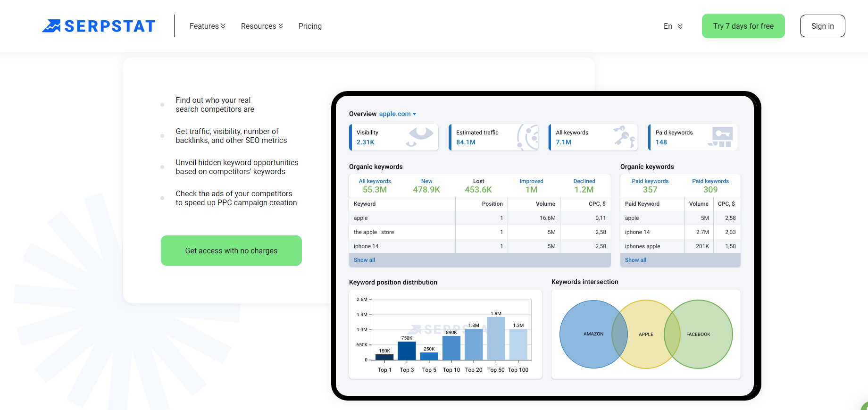Click the 'Get traffic, visibility' bullet text
The height and width of the screenshot is (410, 868).
point(231,136)
